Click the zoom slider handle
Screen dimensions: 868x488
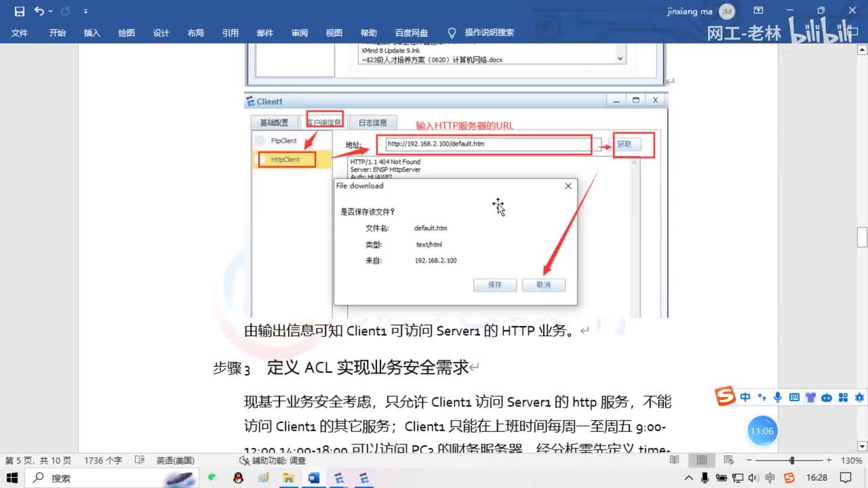point(791,460)
